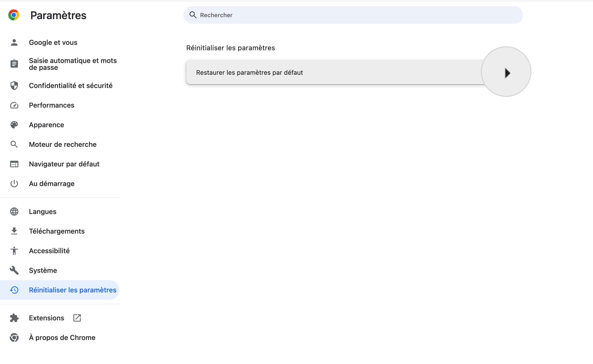
Task: Click the accessibility figure icon
Action: click(14, 251)
